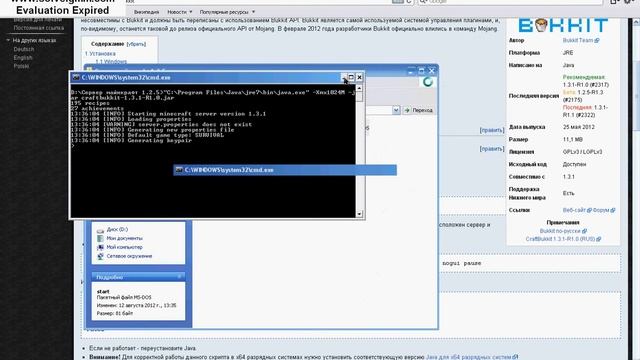Minimize the Explorer window behind the console
The width and height of the screenshot is (640, 360).
click(x=412, y=71)
